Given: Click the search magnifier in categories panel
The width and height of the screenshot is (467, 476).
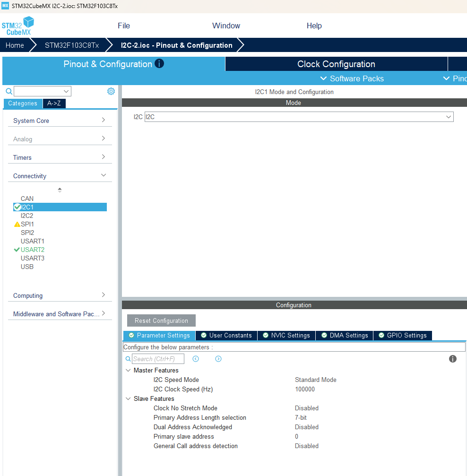Looking at the screenshot, I should [x=9, y=91].
